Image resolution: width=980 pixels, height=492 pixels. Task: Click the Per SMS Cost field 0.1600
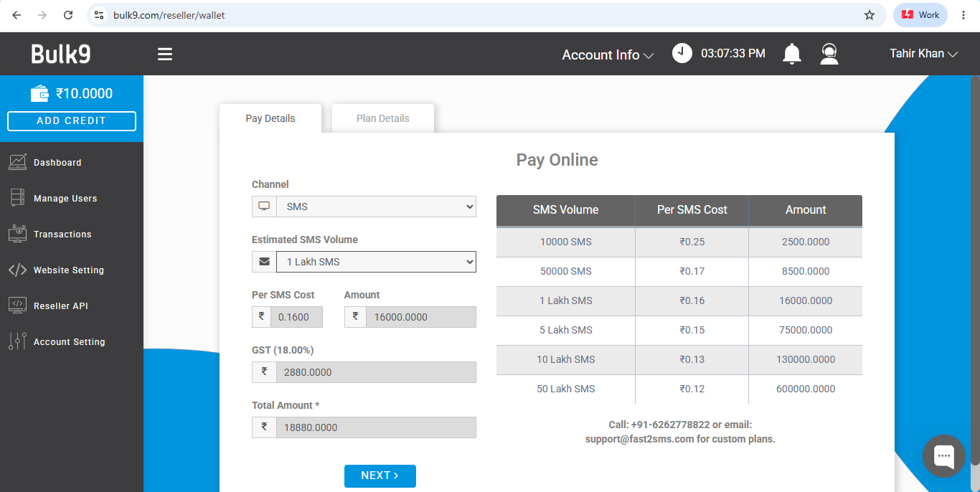point(298,317)
